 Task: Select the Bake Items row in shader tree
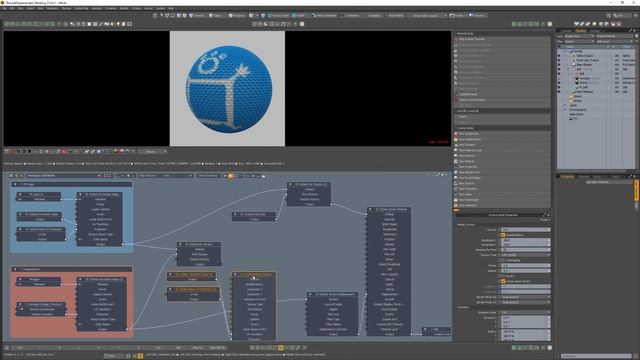(x=576, y=114)
